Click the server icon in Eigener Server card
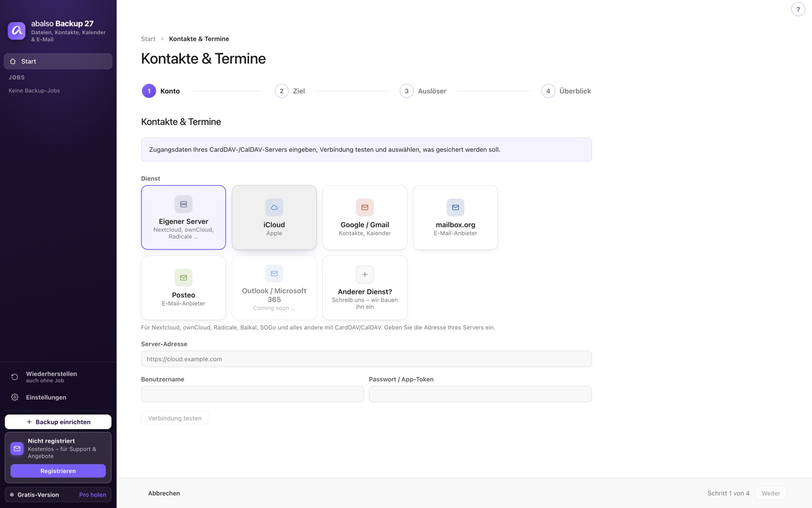Screen dimensions: 812x508 pos(184,204)
